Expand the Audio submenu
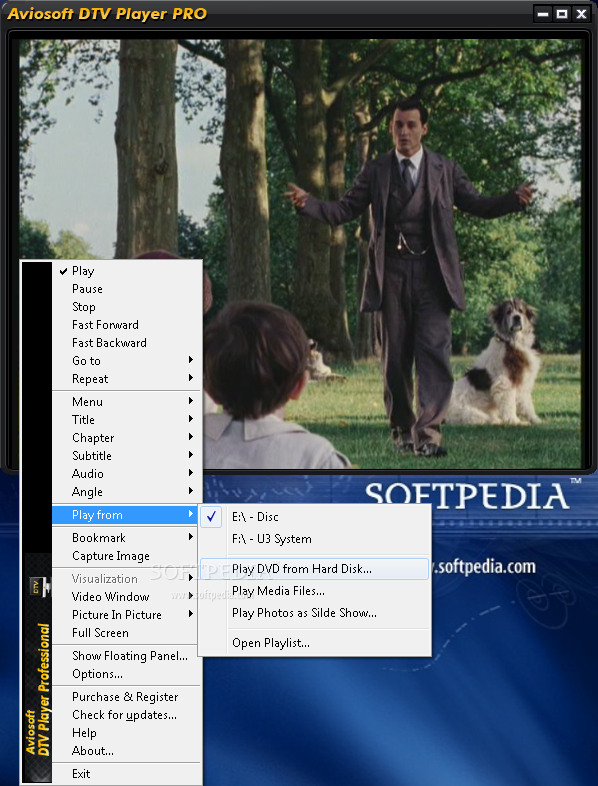Screen dimensions: 598x786 [126, 474]
